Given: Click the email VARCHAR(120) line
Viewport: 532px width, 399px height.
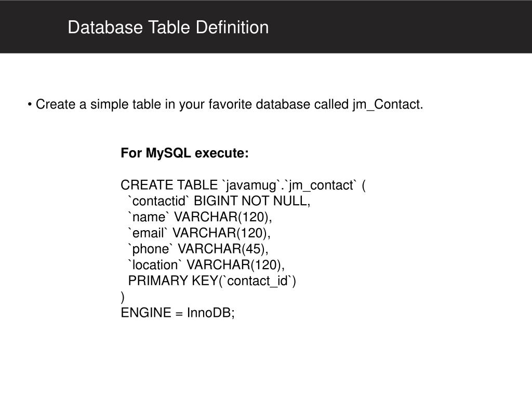Looking at the screenshot, I should [199, 233].
